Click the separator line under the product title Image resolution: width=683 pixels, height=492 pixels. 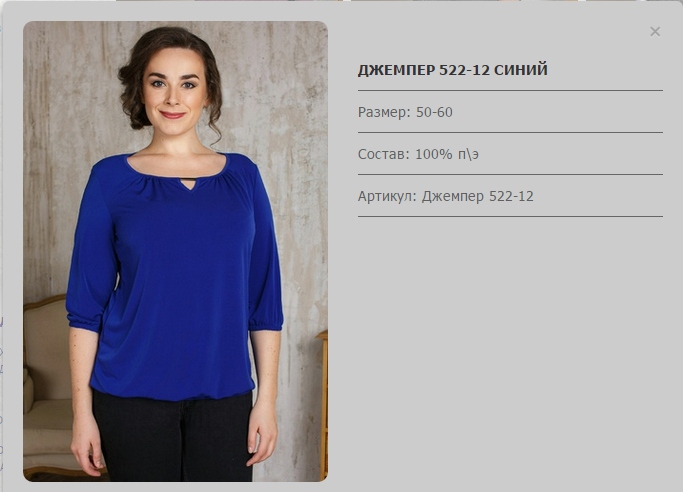(x=510, y=90)
